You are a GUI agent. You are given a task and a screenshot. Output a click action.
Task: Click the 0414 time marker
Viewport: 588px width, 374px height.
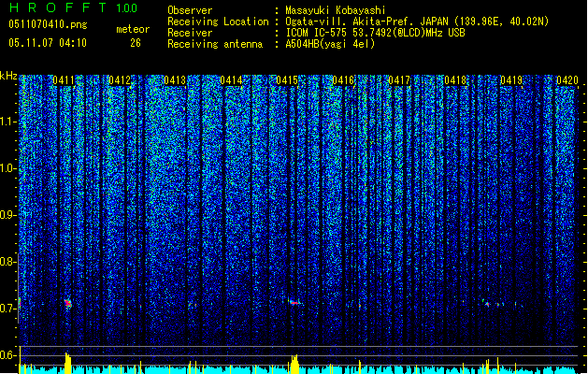point(231,80)
